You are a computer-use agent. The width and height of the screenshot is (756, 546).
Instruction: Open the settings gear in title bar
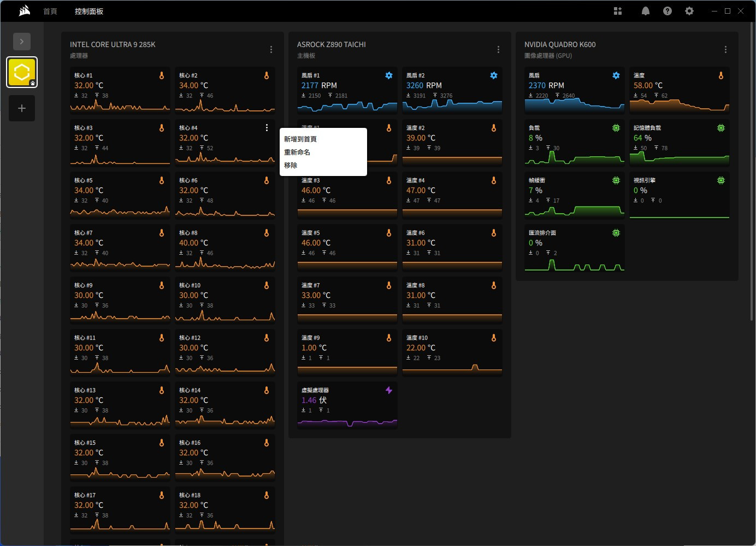[689, 11]
